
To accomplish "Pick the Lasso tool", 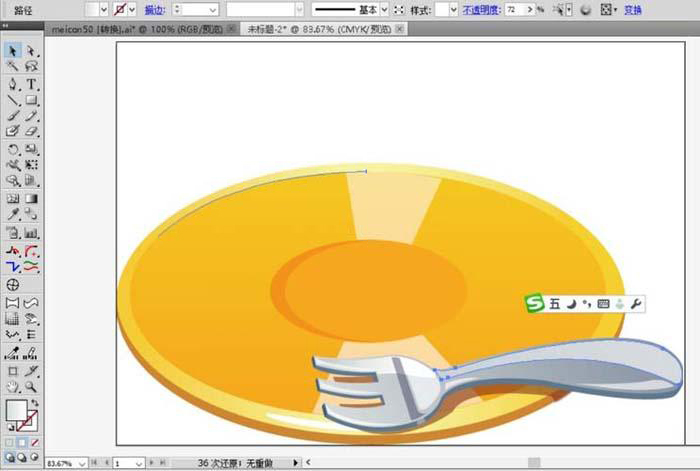I will click(x=31, y=66).
